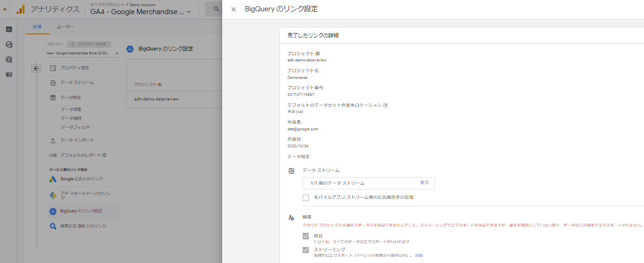Screen dimensions: 644x263
Task: Click the back arrow beside property settings
Action: tap(36, 68)
